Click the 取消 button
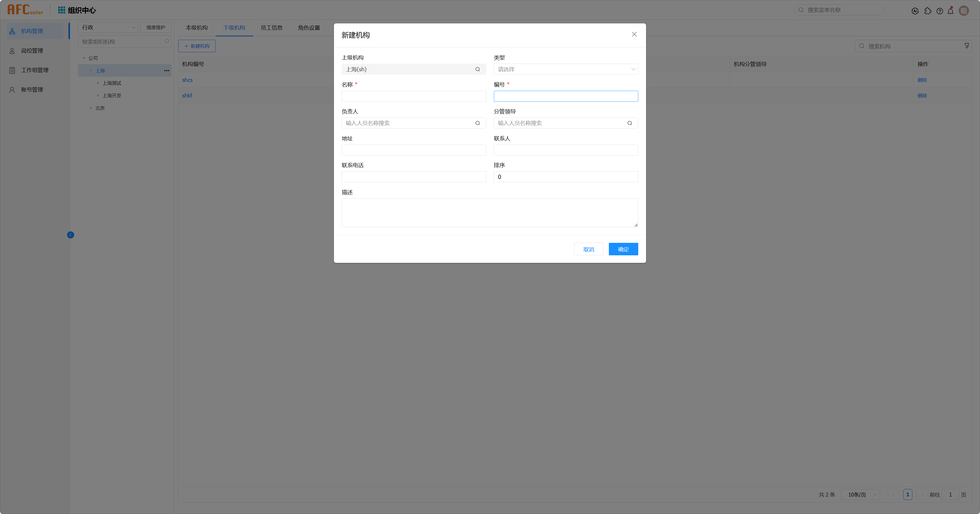This screenshot has height=514, width=980. tap(588, 249)
